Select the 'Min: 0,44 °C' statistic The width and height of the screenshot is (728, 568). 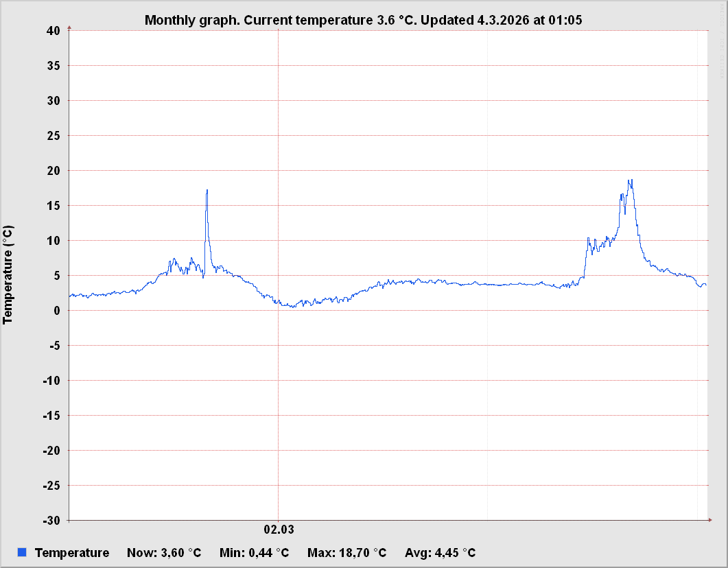click(x=254, y=553)
